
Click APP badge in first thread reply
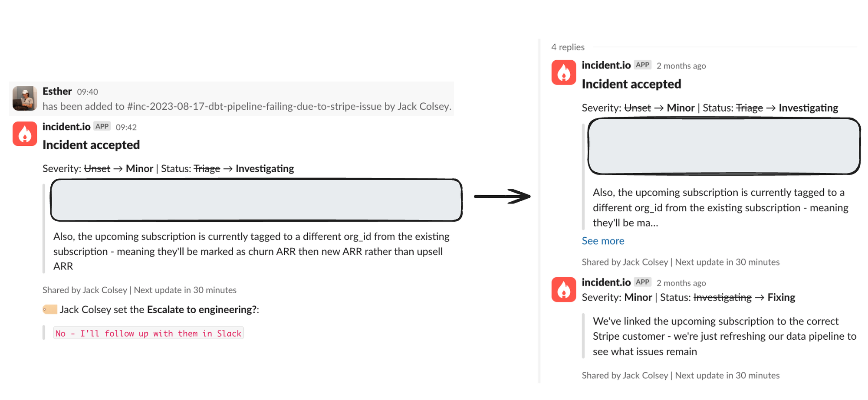642,65
